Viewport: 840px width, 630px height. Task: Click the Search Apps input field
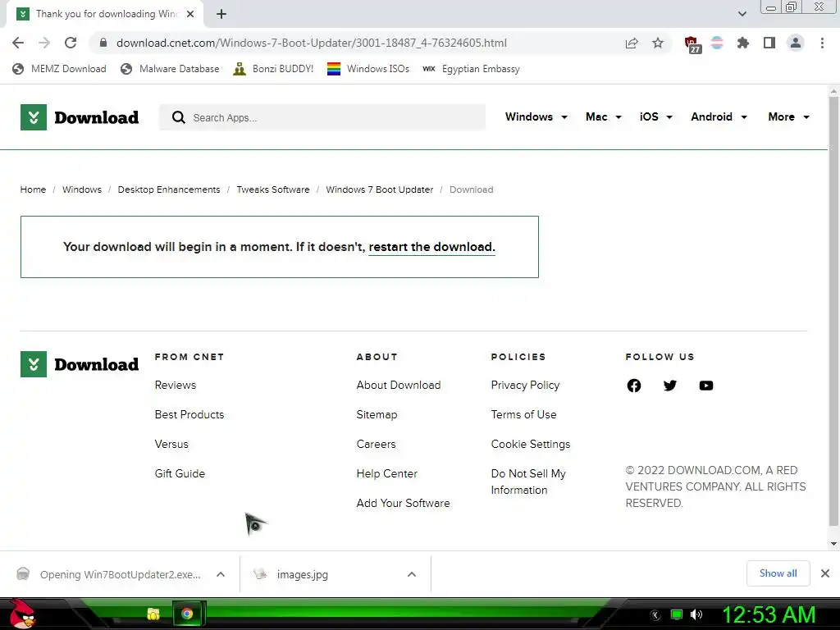pyautogui.click(x=322, y=117)
